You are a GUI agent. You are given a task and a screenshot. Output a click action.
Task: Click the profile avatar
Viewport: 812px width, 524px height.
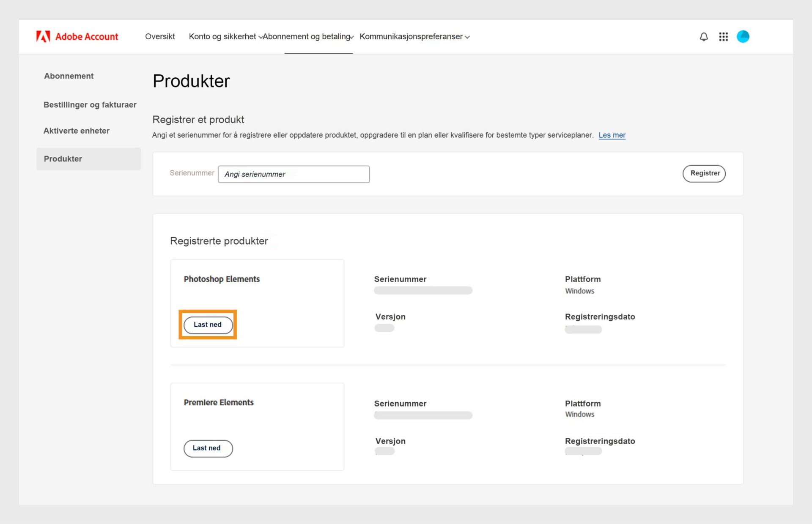[743, 37]
